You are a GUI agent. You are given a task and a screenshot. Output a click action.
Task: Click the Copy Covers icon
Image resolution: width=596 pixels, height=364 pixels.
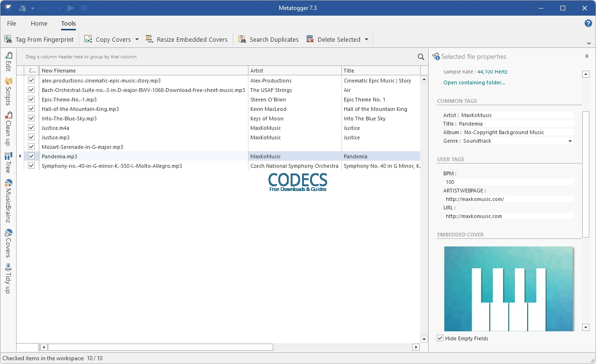click(88, 39)
